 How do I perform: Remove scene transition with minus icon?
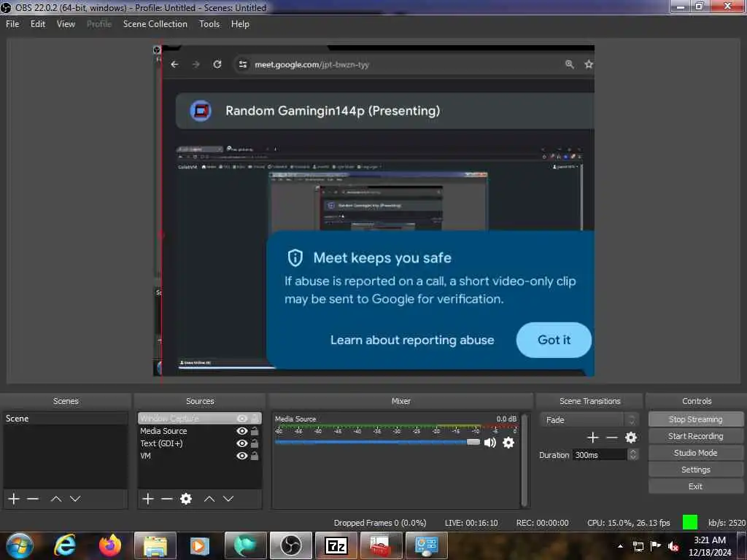coord(612,437)
